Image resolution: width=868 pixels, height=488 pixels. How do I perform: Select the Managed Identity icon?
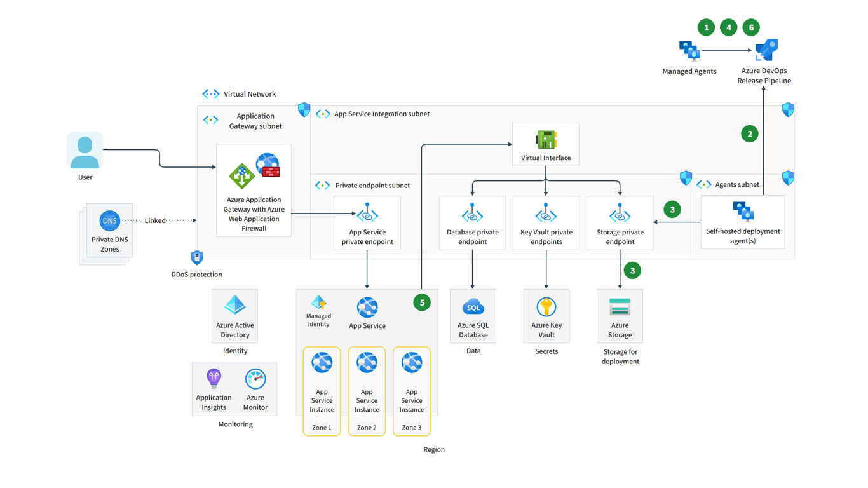(318, 302)
